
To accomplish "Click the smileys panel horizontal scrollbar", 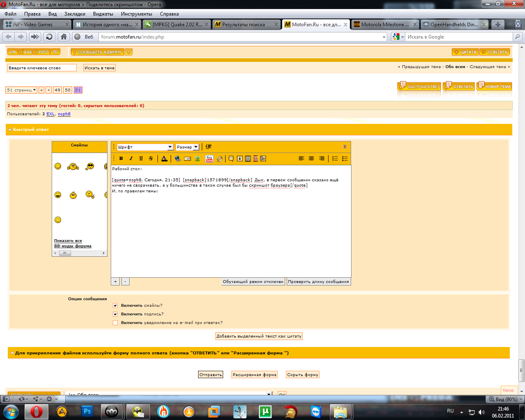I will point(79,253).
